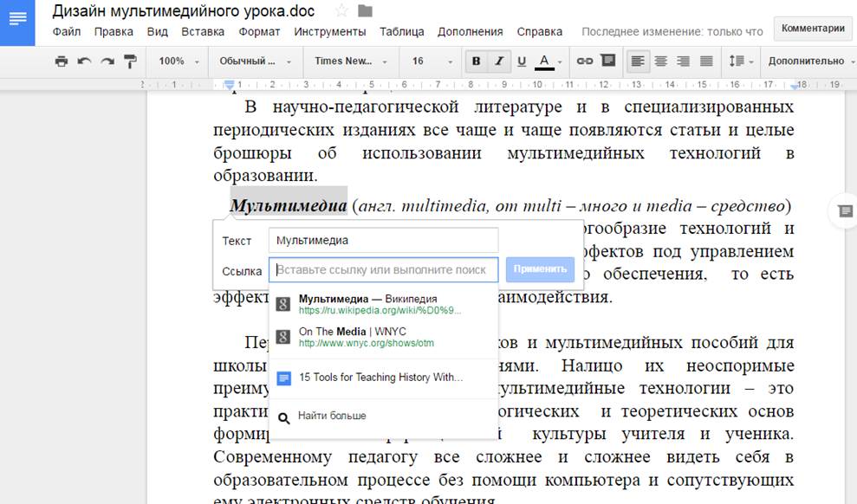Star this document
Viewport: 857px width, 504px height.
tap(341, 11)
